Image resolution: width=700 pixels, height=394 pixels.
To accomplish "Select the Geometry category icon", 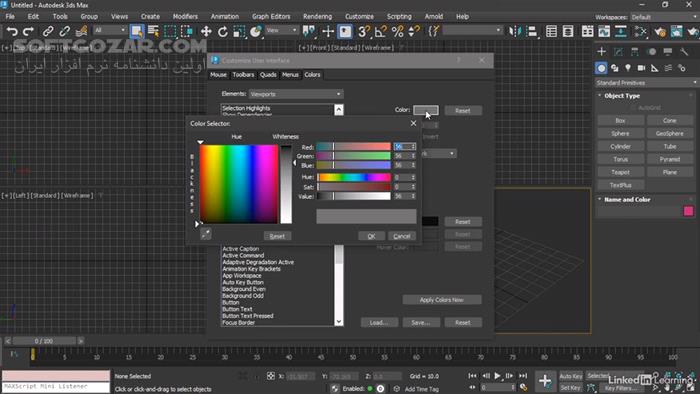I will click(601, 68).
